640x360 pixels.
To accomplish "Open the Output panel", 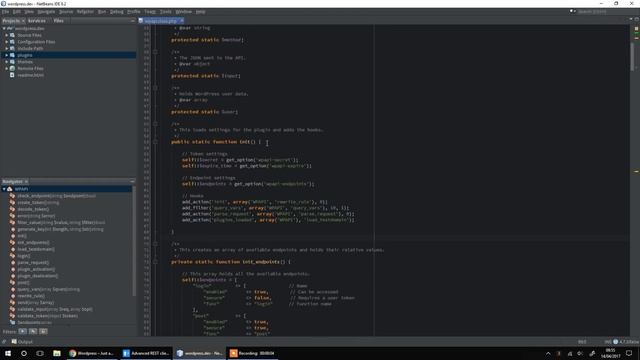I will (x=22, y=342).
